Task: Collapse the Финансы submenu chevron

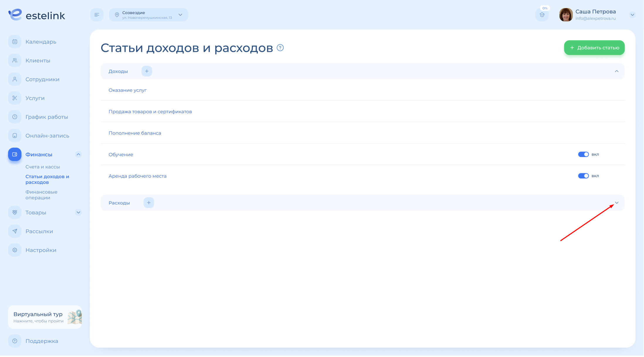Action: pos(78,154)
